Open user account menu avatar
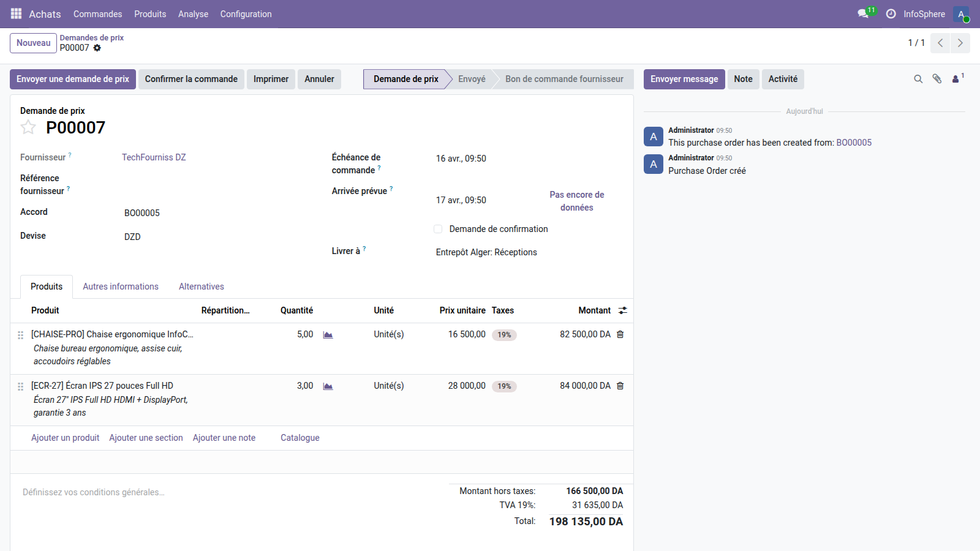This screenshot has width=980, height=551. point(960,13)
